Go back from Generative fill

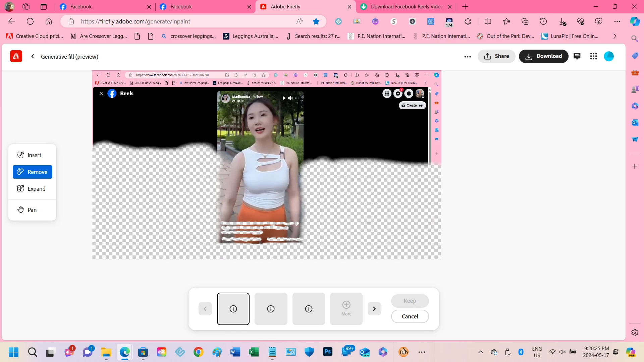(x=33, y=56)
